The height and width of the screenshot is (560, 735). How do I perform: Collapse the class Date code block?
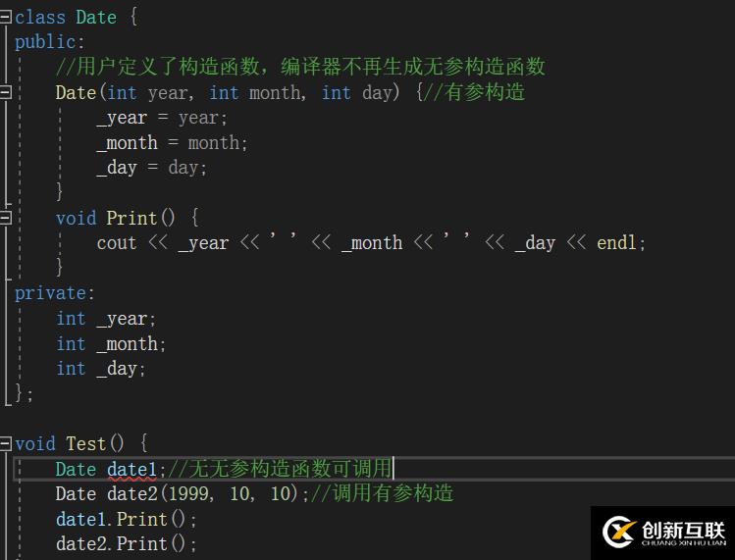[x=5, y=18]
